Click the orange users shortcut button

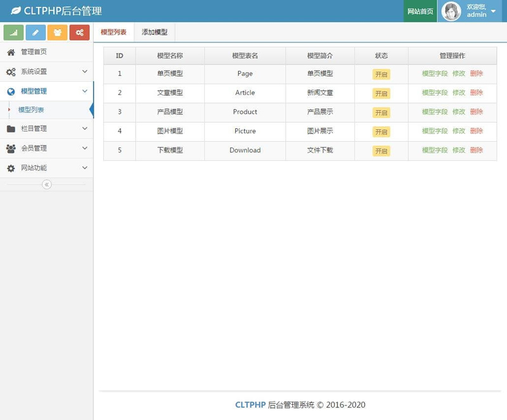(57, 32)
